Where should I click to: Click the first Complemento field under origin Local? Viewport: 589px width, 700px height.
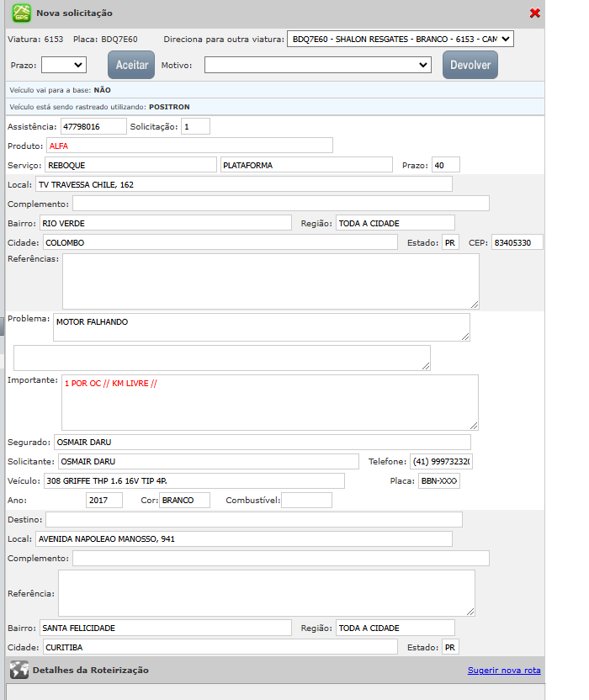[281, 204]
